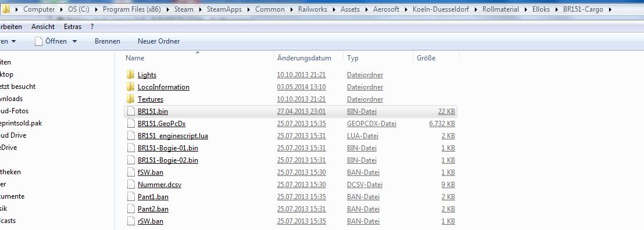The image size is (644, 230).
Task: Navigate to the SteamApps breadcrumb
Action: coord(224,9)
